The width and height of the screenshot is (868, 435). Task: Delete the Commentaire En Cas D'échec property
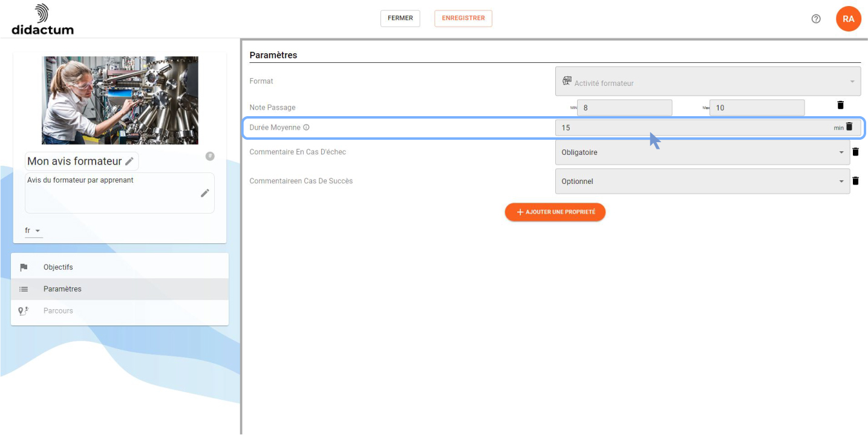click(855, 152)
